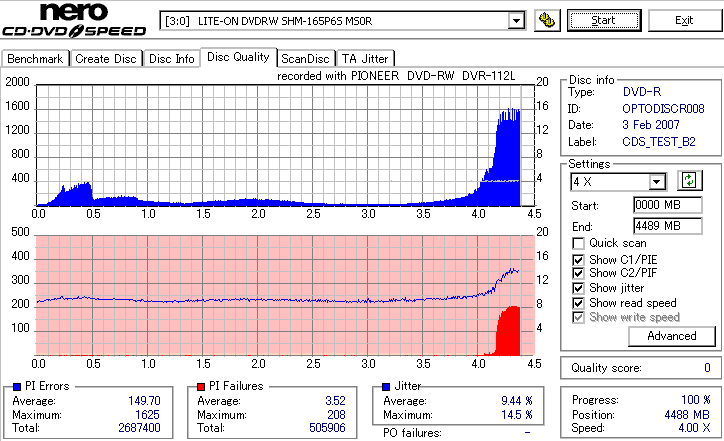Click the End position MB field
This screenshot has width=724, height=441.
(x=668, y=226)
